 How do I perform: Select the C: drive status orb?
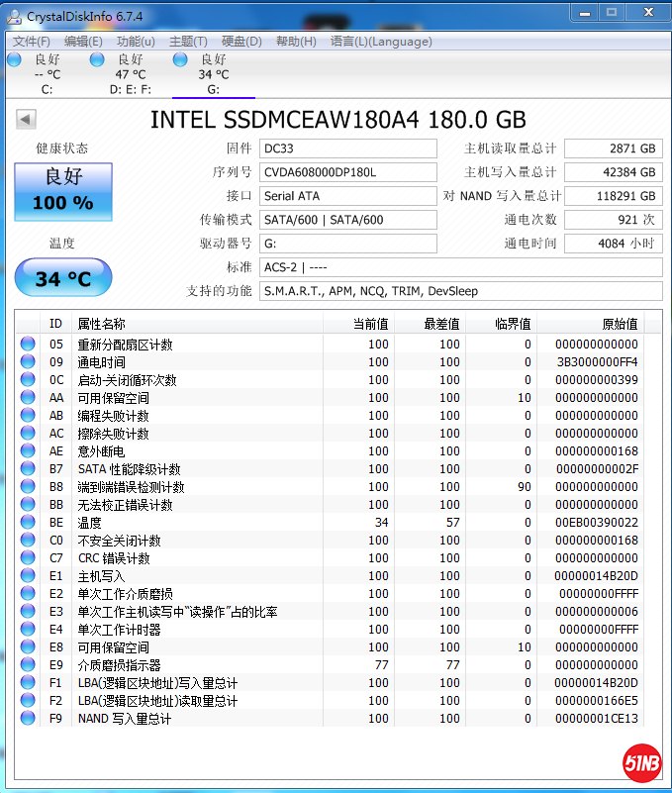click(14, 59)
